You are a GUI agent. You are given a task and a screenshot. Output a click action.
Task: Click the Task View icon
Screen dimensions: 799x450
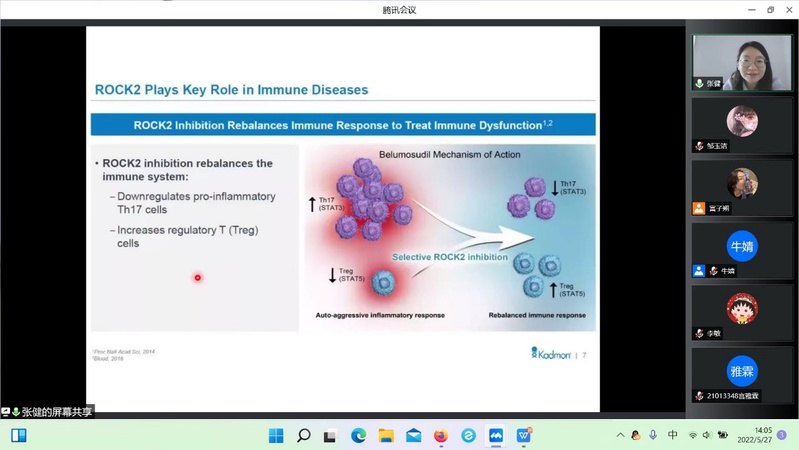pos(330,435)
